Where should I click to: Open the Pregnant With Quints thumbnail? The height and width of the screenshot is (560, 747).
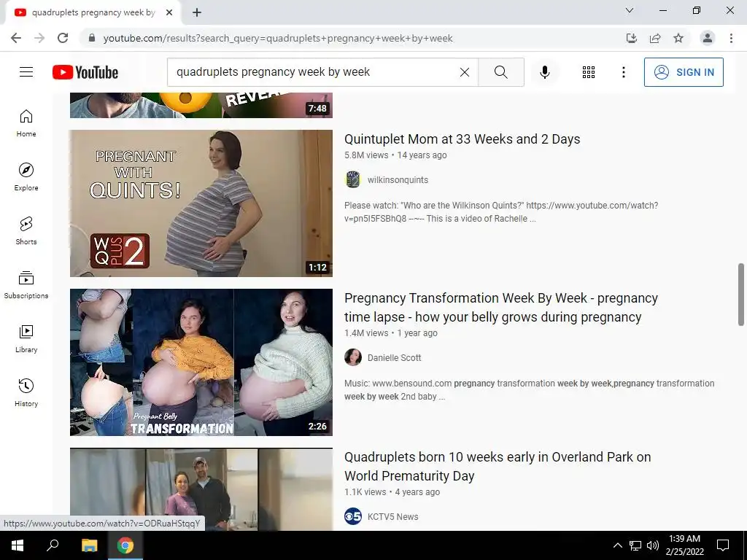point(201,203)
